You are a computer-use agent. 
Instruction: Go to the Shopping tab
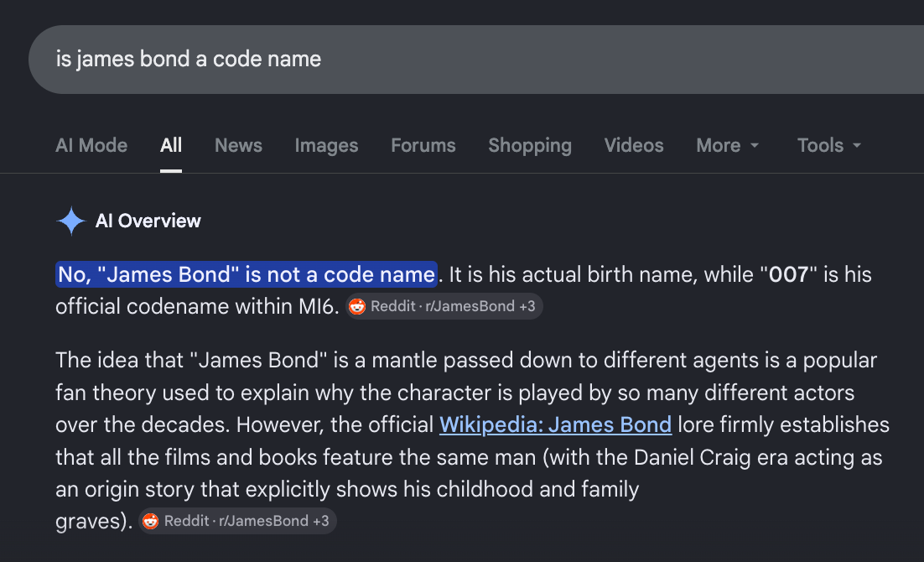pos(530,146)
